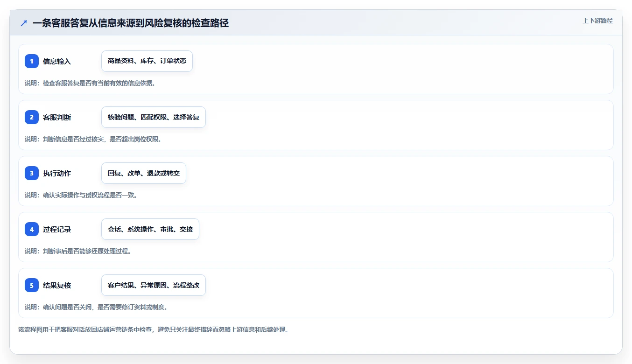Viewport: 632px width, 364px height.
Task: Click the 会话、系统操作、审批、交接 chip
Action: click(150, 229)
